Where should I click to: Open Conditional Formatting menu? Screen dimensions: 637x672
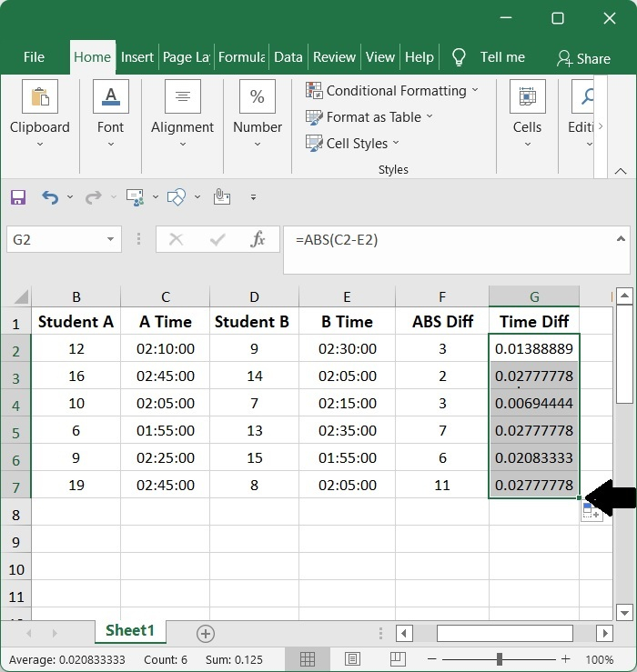[x=392, y=91]
